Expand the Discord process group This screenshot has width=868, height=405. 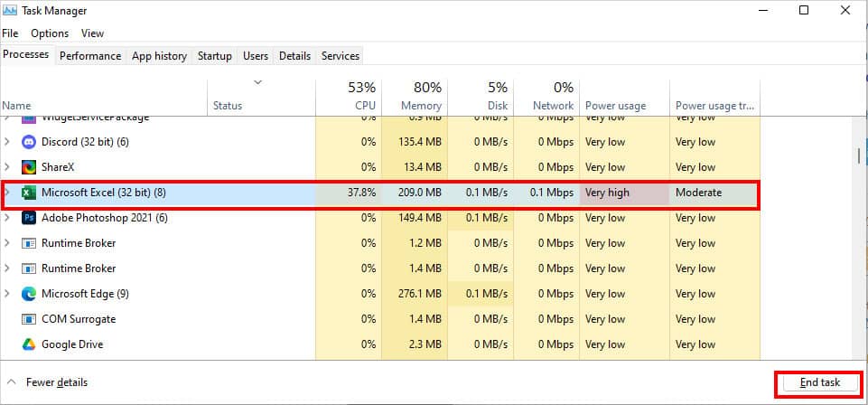pyautogui.click(x=6, y=142)
